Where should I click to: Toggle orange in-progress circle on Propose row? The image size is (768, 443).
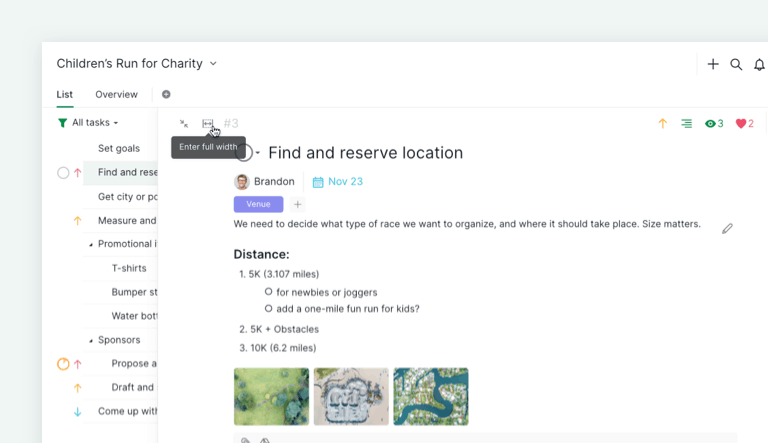coord(63,364)
